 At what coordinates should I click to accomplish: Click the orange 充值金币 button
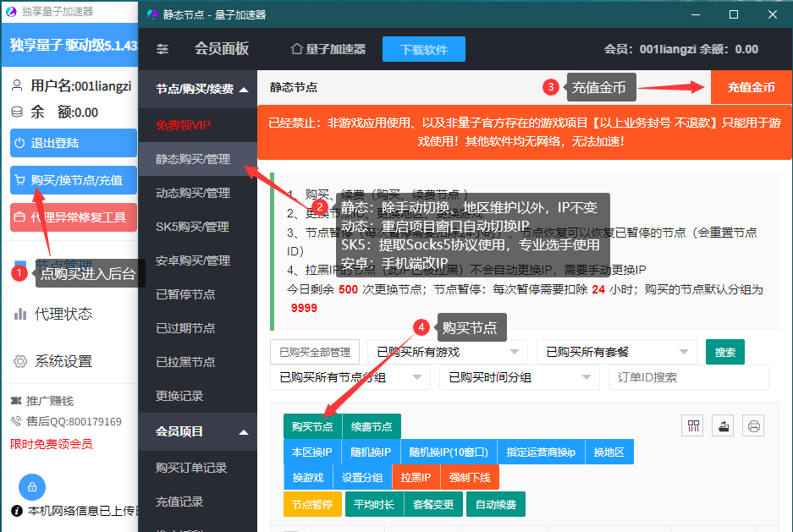click(752, 87)
